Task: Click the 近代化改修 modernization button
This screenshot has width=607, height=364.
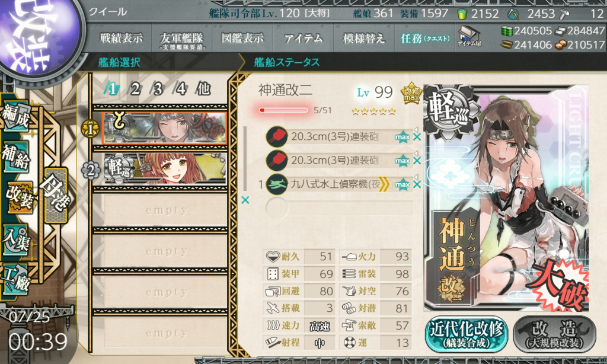Action: click(466, 334)
